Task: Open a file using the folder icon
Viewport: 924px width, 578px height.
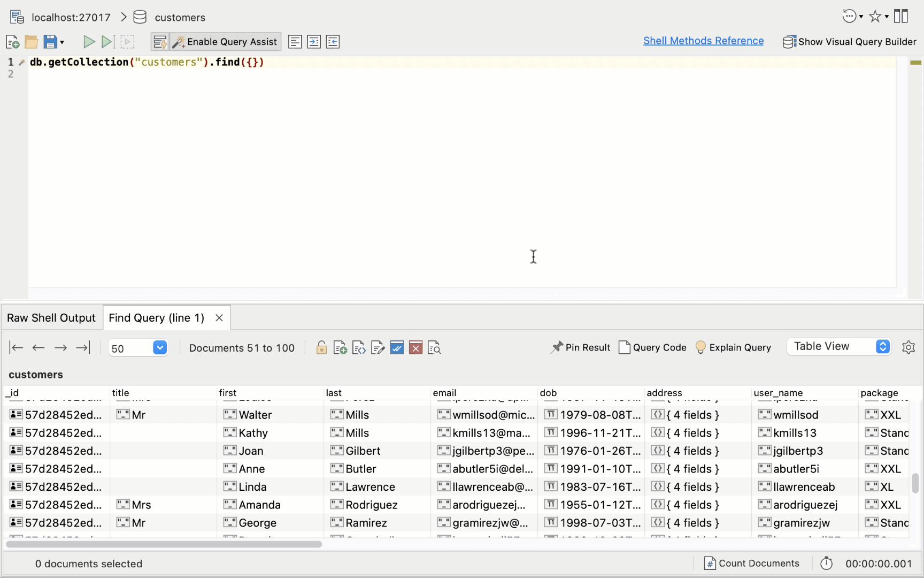Action: pos(32,42)
